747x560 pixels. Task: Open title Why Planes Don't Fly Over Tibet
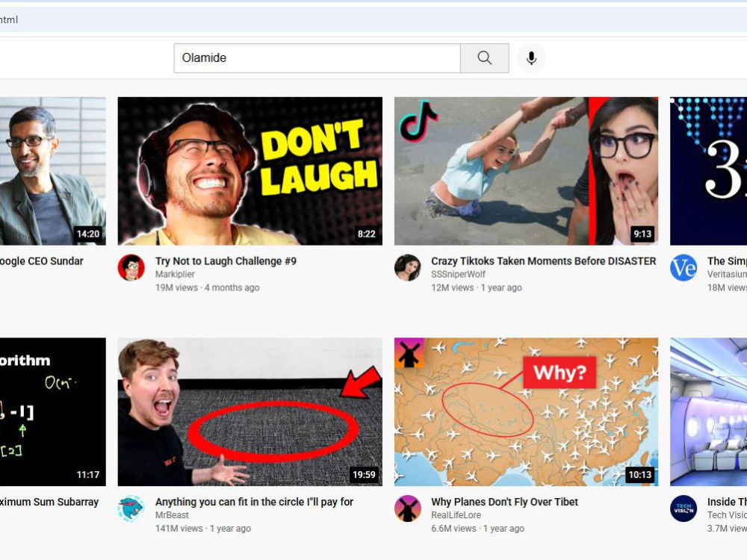[x=504, y=502]
